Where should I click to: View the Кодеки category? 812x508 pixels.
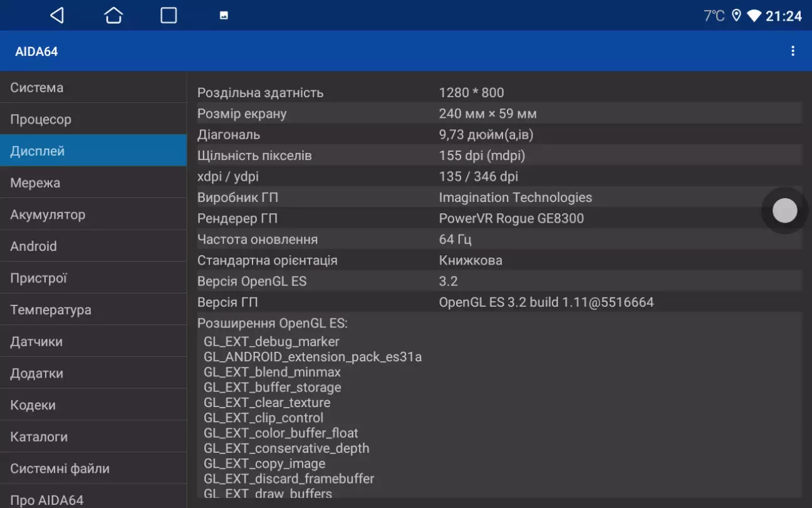point(93,405)
